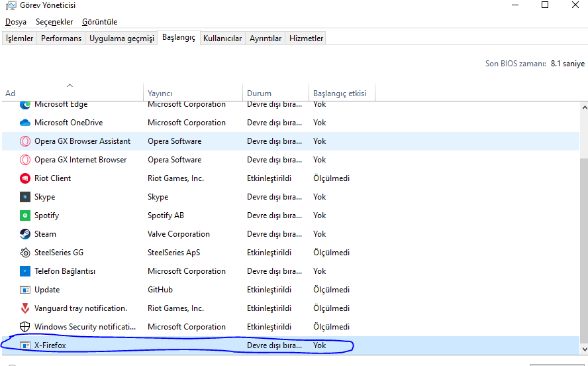Open the Dosya menu
Screen dimensions: 588x366
(x=16, y=22)
